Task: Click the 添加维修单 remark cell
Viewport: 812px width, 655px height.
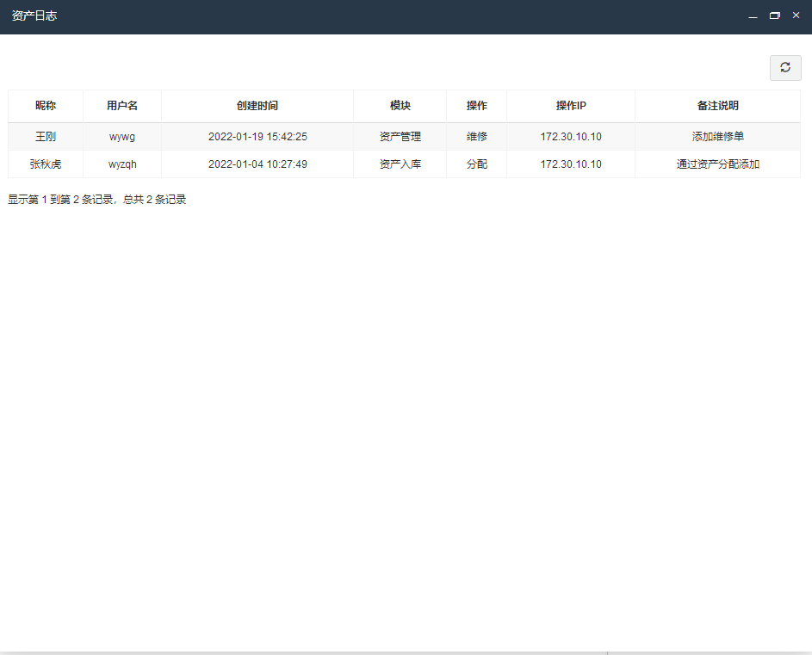Action: pos(717,137)
